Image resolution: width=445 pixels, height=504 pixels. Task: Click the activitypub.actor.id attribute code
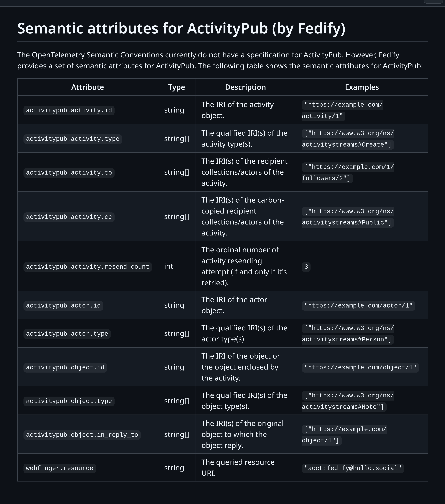click(x=63, y=306)
